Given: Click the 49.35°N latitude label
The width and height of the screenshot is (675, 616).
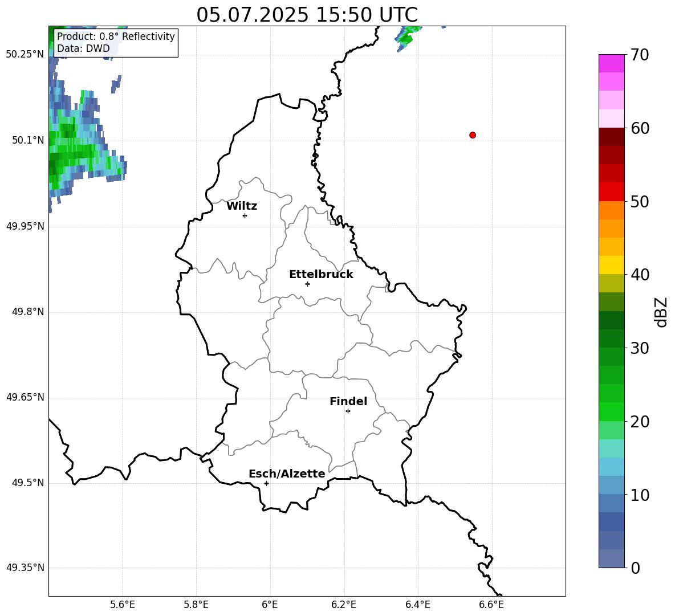Looking at the screenshot, I should (25, 568).
